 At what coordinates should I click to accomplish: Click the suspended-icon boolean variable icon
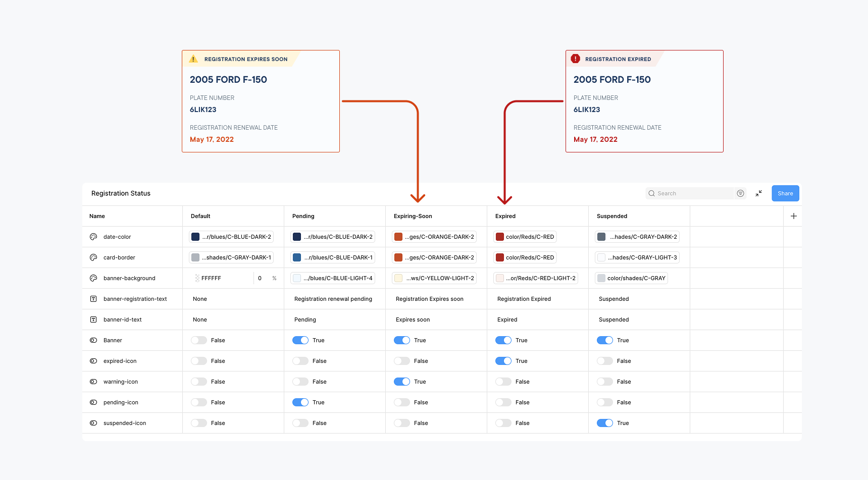click(93, 423)
